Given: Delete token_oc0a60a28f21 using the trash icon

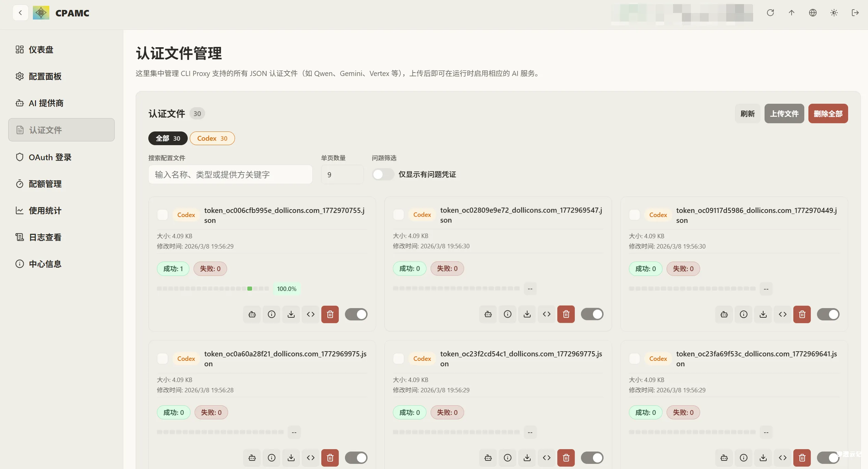Looking at the screenshot, I should tap(330, 458).
